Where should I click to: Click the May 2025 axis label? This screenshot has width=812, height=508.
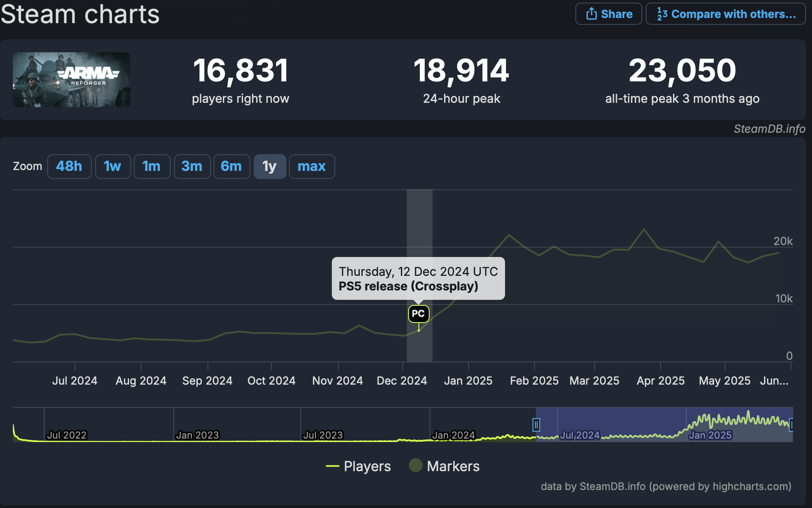pyautogui.click(x=725, y=381)
